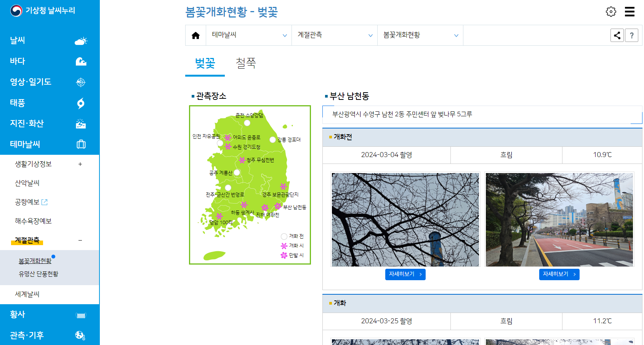644x345 pixels.
Task: Open the street view tree photo
Action: tap(559, 220)
